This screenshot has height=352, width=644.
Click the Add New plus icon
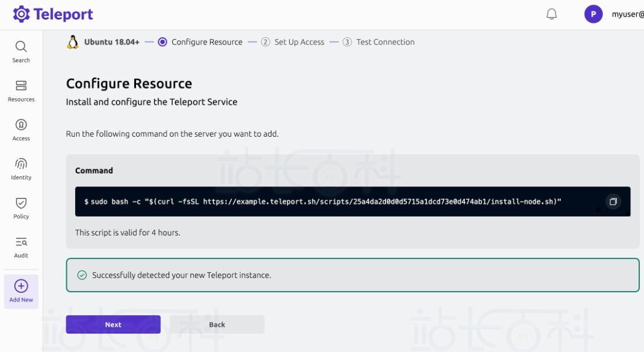click(21, 286)
